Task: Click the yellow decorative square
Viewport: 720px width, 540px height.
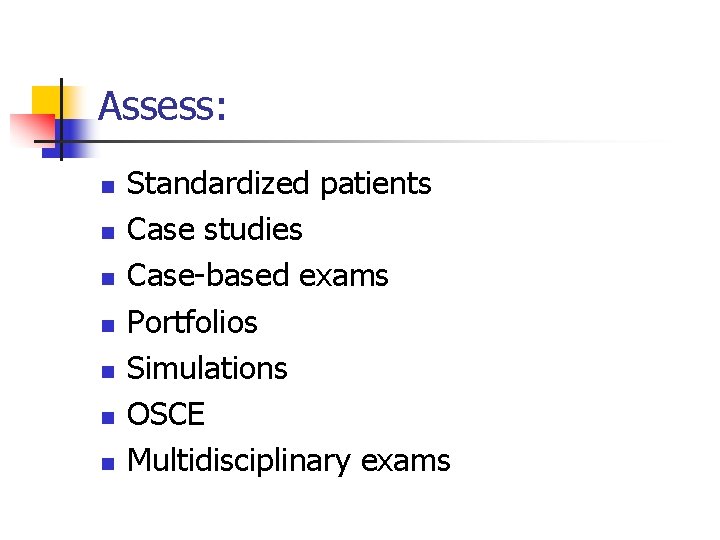Action: 44,100
